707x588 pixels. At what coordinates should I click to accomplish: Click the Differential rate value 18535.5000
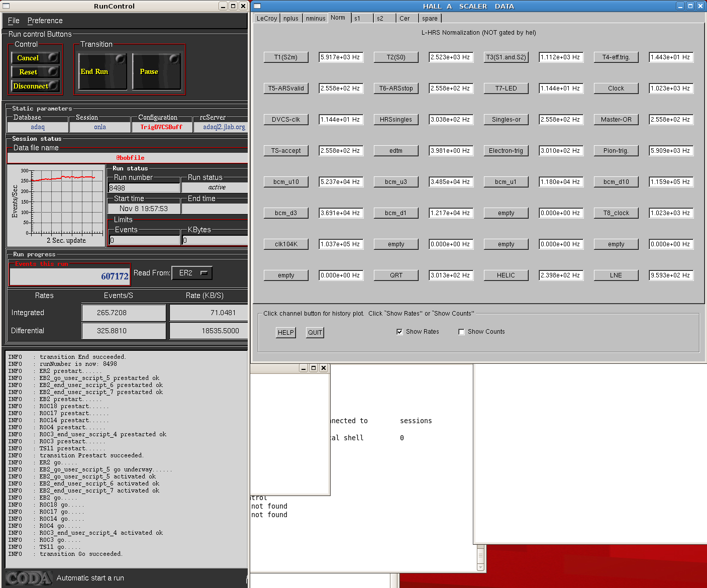coord(209,331)
